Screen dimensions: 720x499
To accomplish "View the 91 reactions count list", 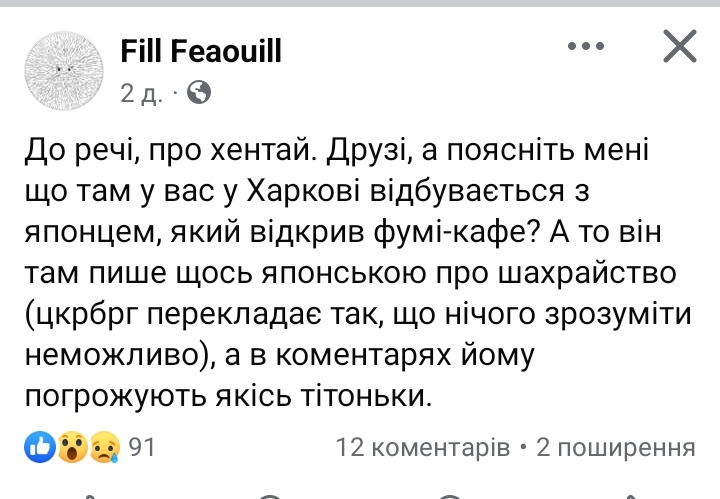I will 142,446.
